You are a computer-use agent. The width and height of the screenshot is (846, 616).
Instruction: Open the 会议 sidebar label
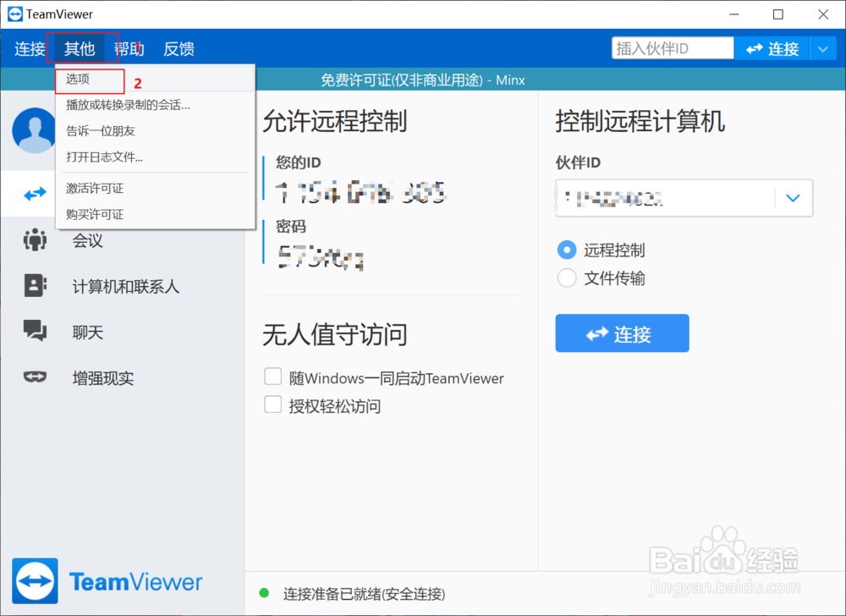coord(87,240)
